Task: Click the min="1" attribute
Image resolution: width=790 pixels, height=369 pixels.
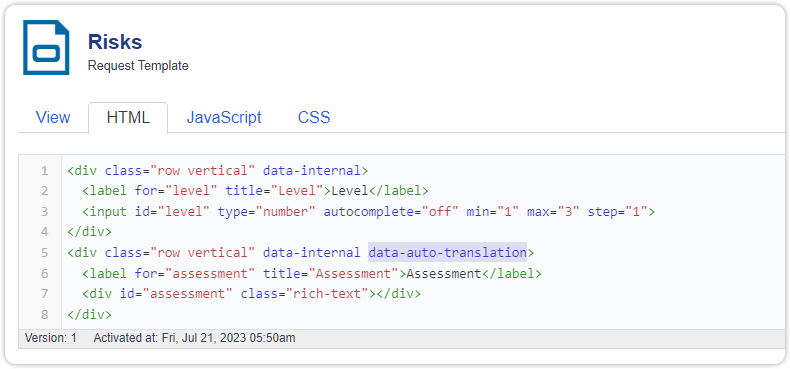Action: pyautogui.click(x=493, y=212)
